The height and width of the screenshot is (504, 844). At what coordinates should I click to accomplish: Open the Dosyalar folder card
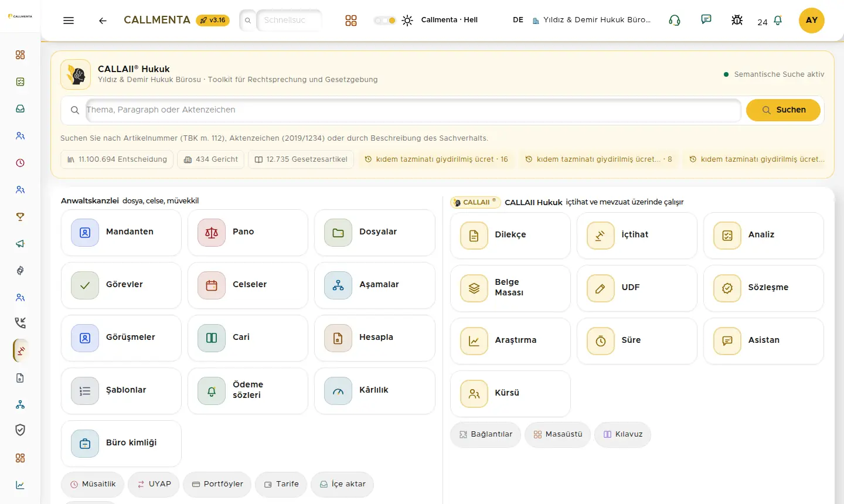pos(375,233)
